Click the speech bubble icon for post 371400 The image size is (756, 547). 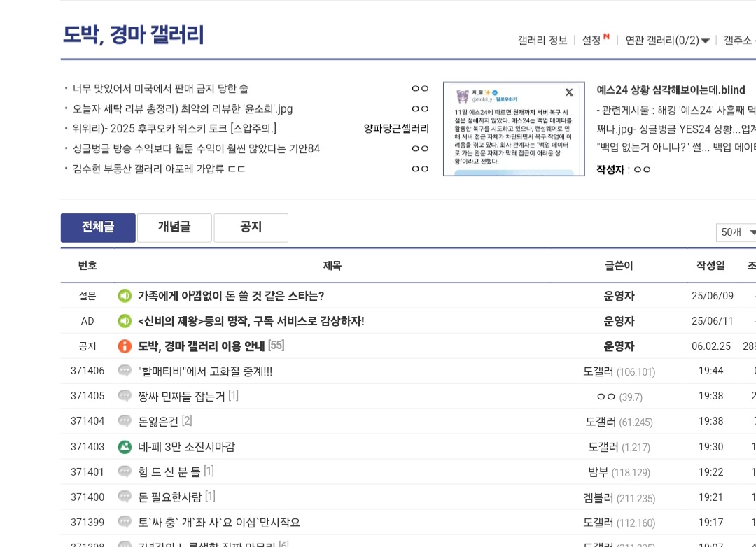125,497
